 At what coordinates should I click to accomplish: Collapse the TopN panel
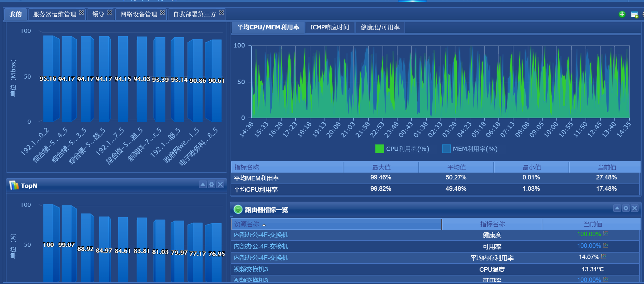(203, 185)
